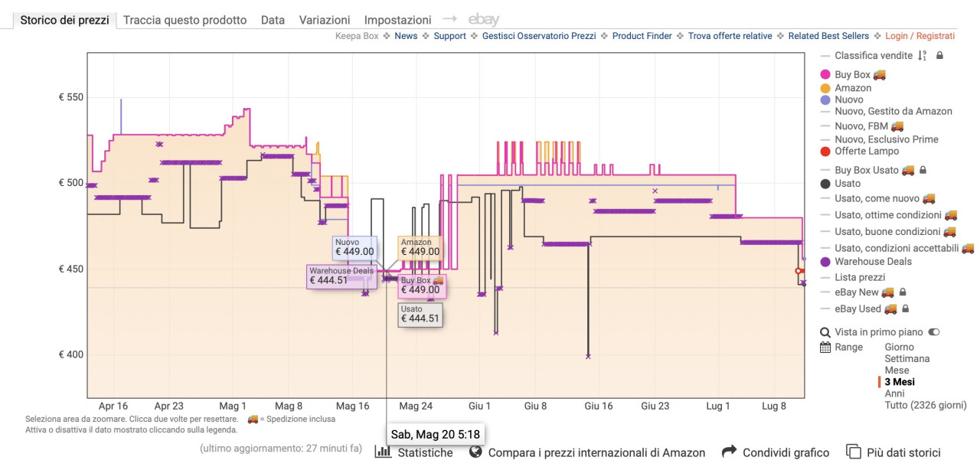Viewport: 980px width, 470px height.
Task: Click the red Offerte Lampo legend dot
Action: pyautogui.click(x=825, y=151)
